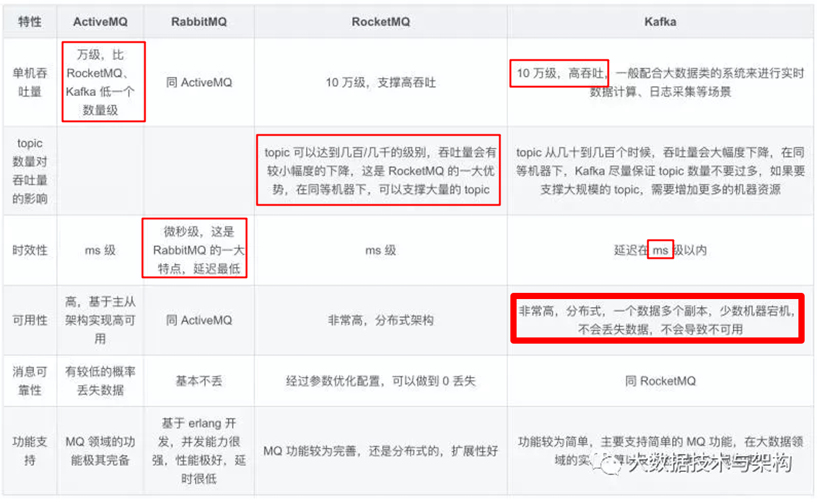Click 'ms 级' in the ActiveMQ column
The height and width of the screenshot is (504, 817).
(100, 250)
